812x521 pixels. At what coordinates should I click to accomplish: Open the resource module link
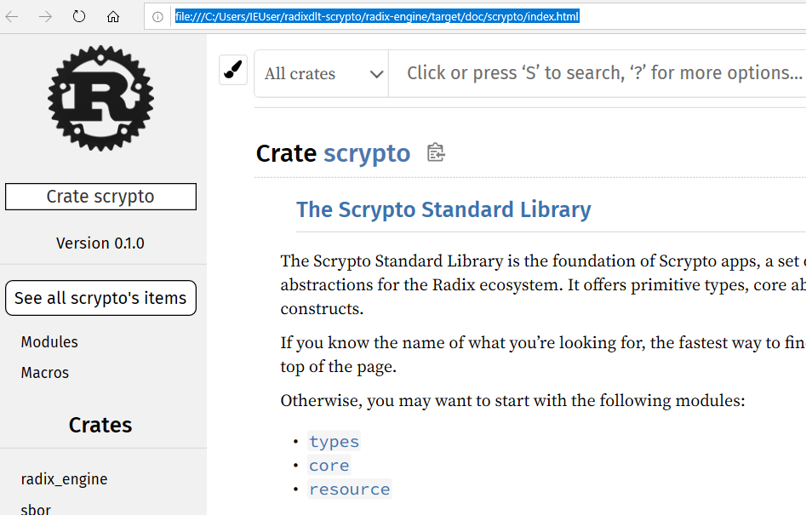pyautogui.click(x=350, y=490)
